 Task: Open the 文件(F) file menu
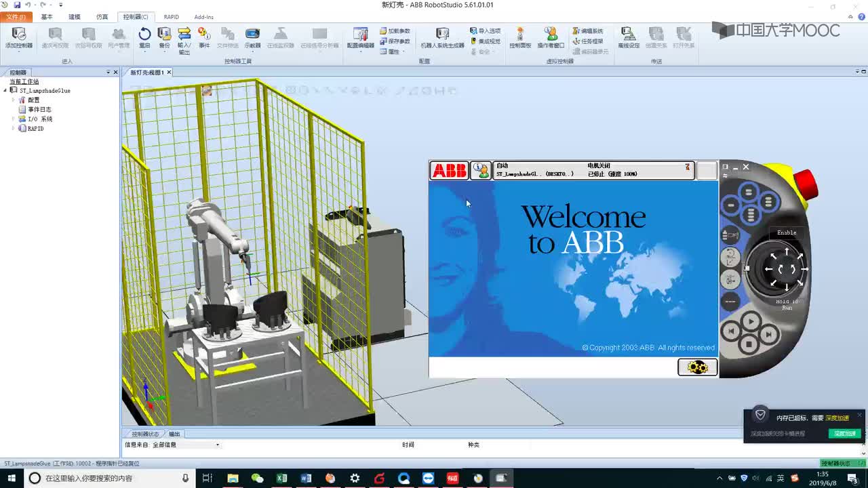coord(16,17)
